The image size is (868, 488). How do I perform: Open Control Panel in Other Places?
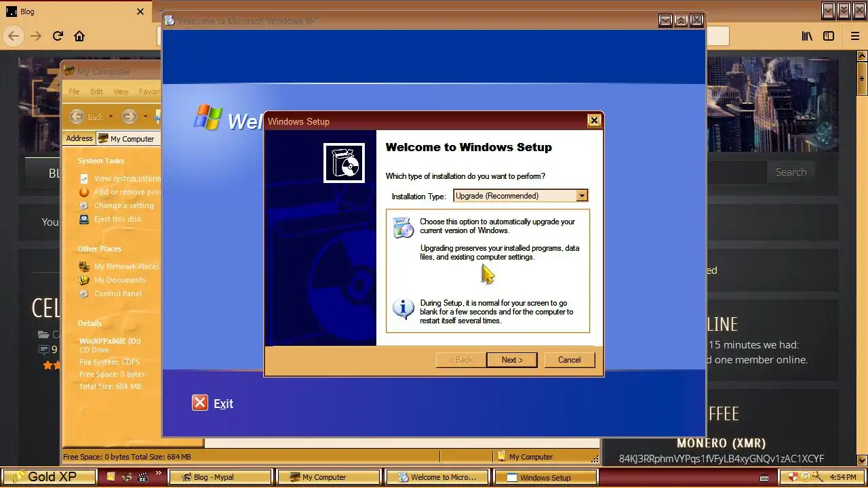point(118,293)
